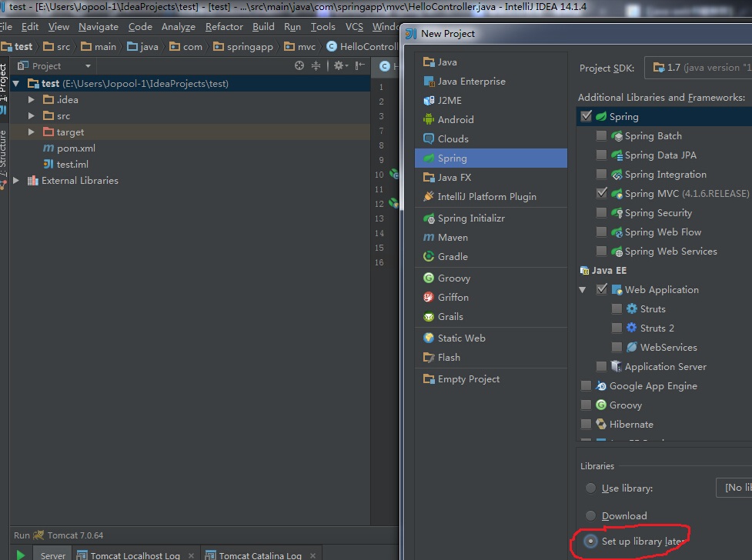752x560 pixels.
Task: Enable the Spring Security checkbox
Action: pyautogui.click(x=601, y=212)
